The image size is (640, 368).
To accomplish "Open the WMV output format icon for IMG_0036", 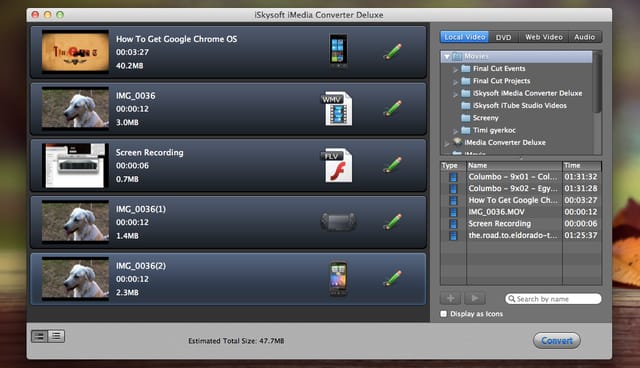I will pyautogui.click(x=337, y=109).
